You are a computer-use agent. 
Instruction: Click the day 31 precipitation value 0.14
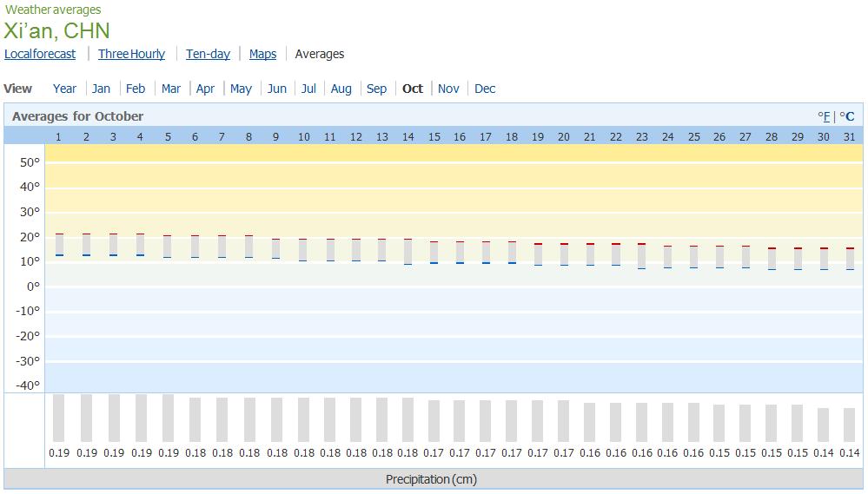pos(850,453)
